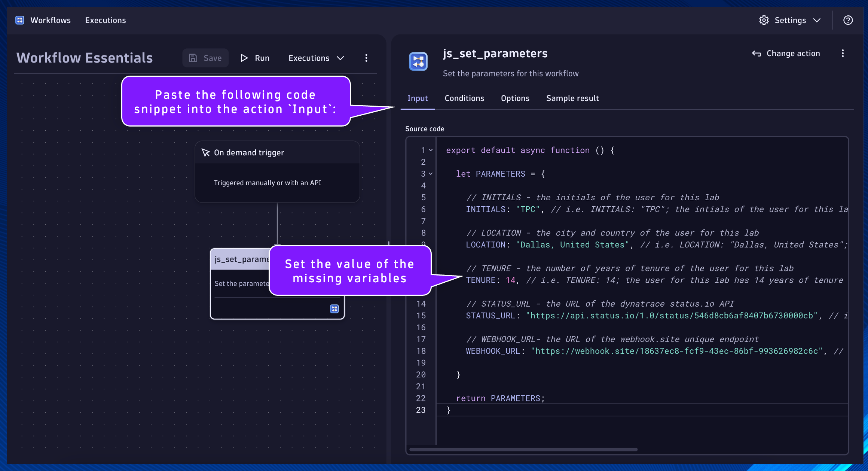
Task: Collapse code fold arrow on line 1
Action: [x=431, y=150]
